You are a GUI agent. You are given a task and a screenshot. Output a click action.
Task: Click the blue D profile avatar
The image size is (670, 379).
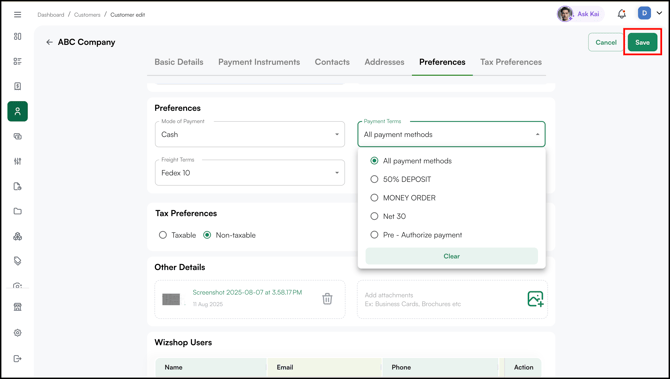coord(644,13)
